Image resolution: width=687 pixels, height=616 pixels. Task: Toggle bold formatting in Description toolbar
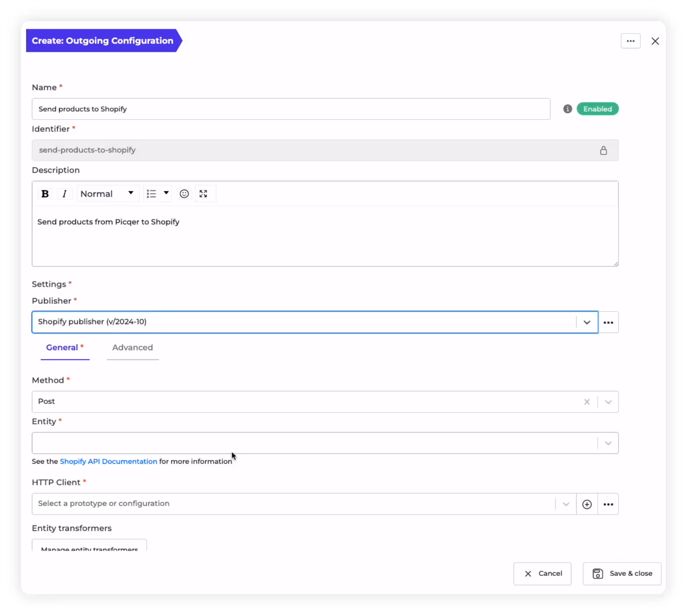pos(45,194)
